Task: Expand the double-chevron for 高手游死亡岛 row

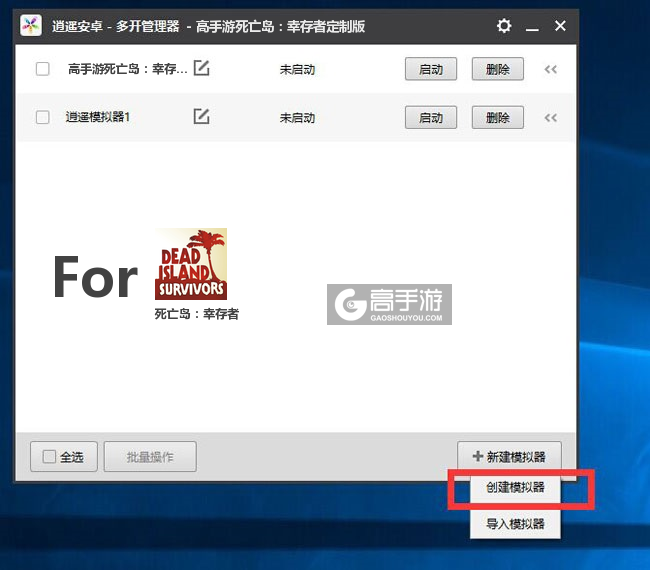Action: [550, 69]
